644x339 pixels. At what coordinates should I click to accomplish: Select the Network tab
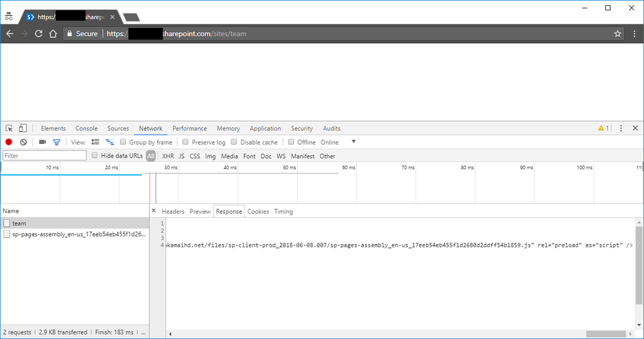click(x=150, y=128)
